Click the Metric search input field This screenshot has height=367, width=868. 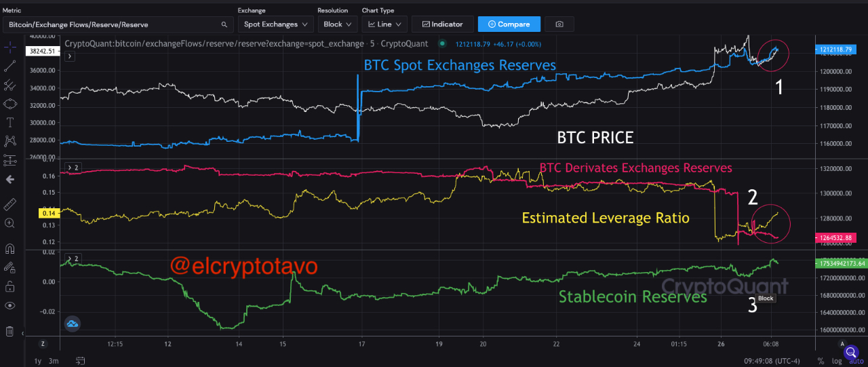point(118,24)
